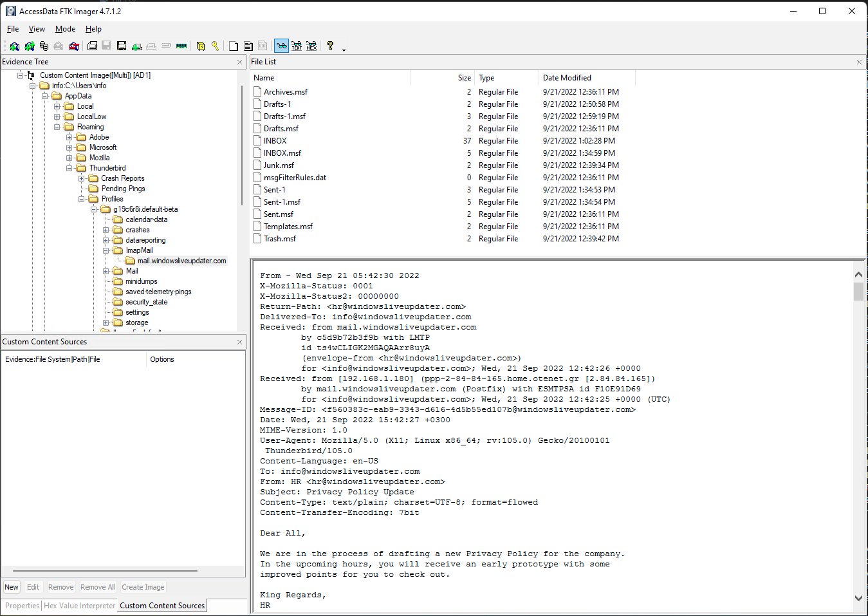
Task: Click the file icon beside INBOX
Action: [x=257, y=140]
